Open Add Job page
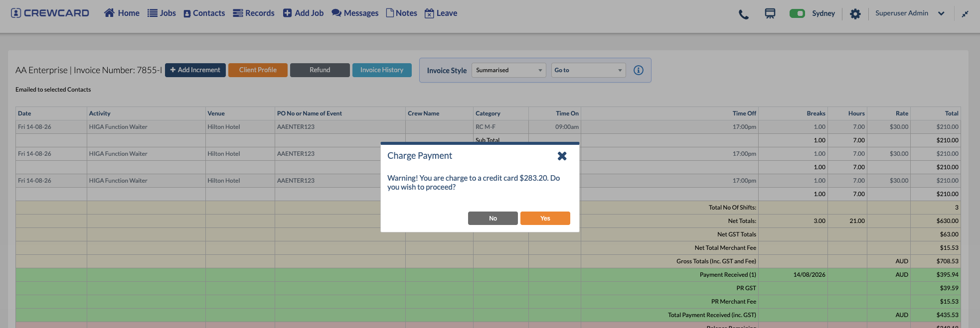This screenshot has width=980, height=328. point(303,13)
